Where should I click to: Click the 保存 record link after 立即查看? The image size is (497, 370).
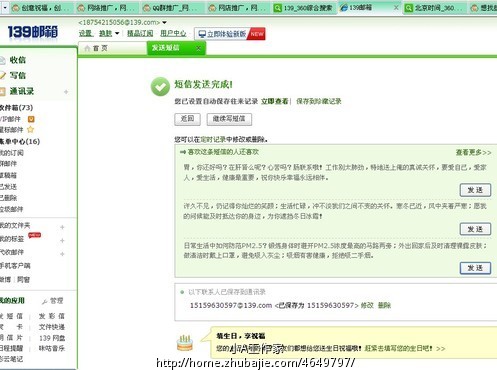click(319, 101)
